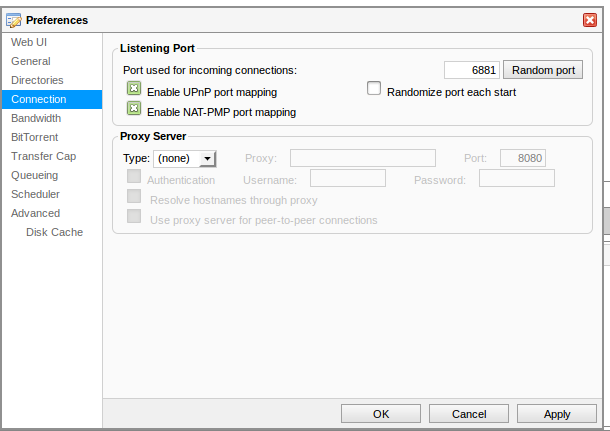Screen dimensions: 610x431
Task: Open the proxy Type dropdown
Action: tap(185, 159)
